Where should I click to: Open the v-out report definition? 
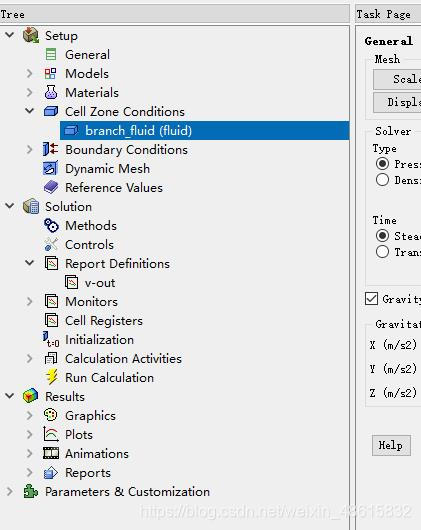point(100,283)
